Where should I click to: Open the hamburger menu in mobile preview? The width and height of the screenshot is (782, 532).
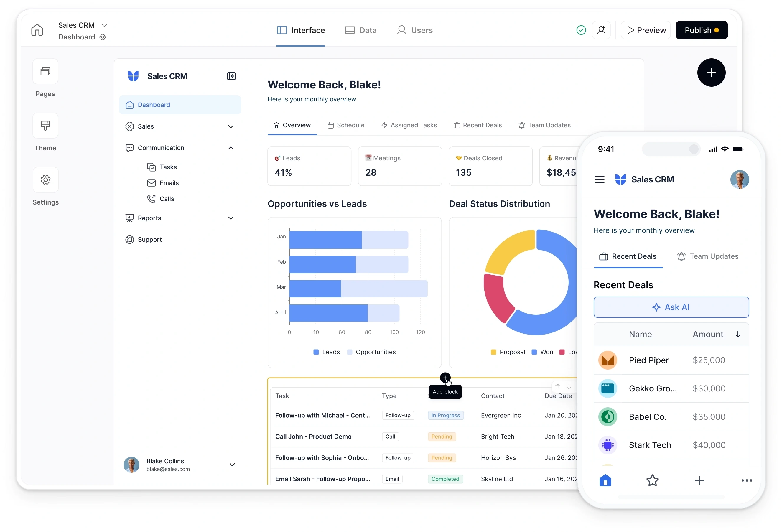click(x=599, y=180)
